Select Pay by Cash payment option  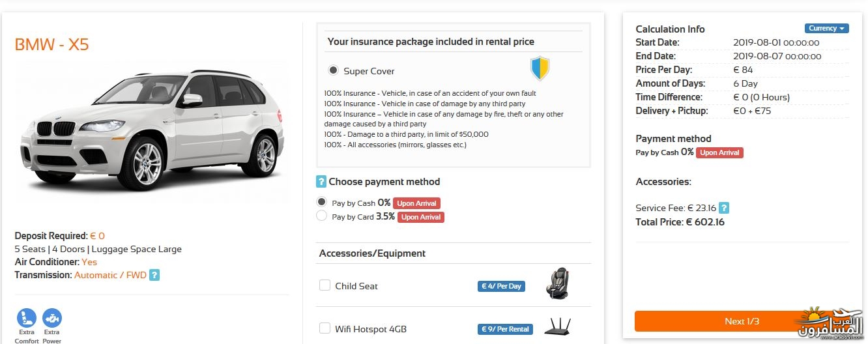pyautogui.click(x=321, y=202)
